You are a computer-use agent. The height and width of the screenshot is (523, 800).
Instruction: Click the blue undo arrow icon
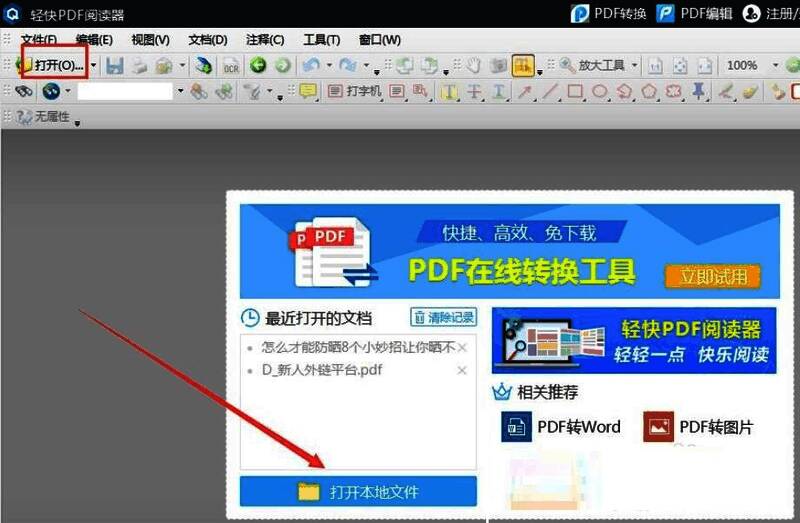pyautogui.click(x=311, y=65)
